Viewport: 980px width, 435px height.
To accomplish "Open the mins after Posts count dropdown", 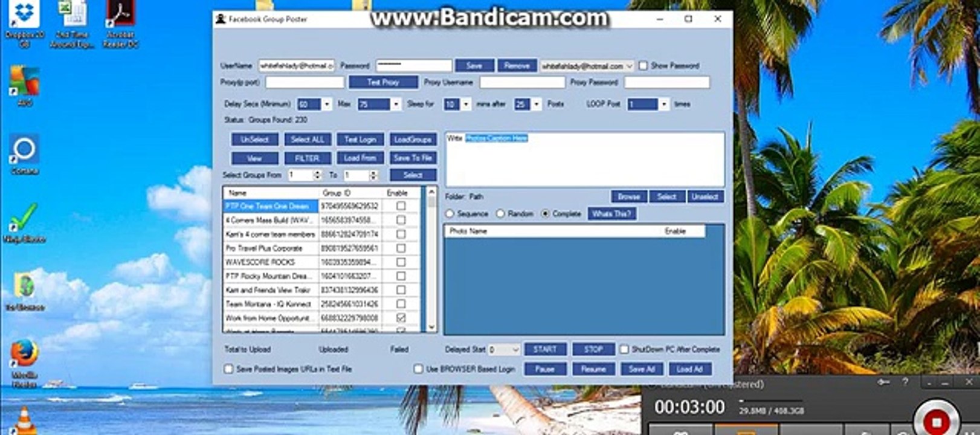I will pyautogui.click(x=536, y=105).
